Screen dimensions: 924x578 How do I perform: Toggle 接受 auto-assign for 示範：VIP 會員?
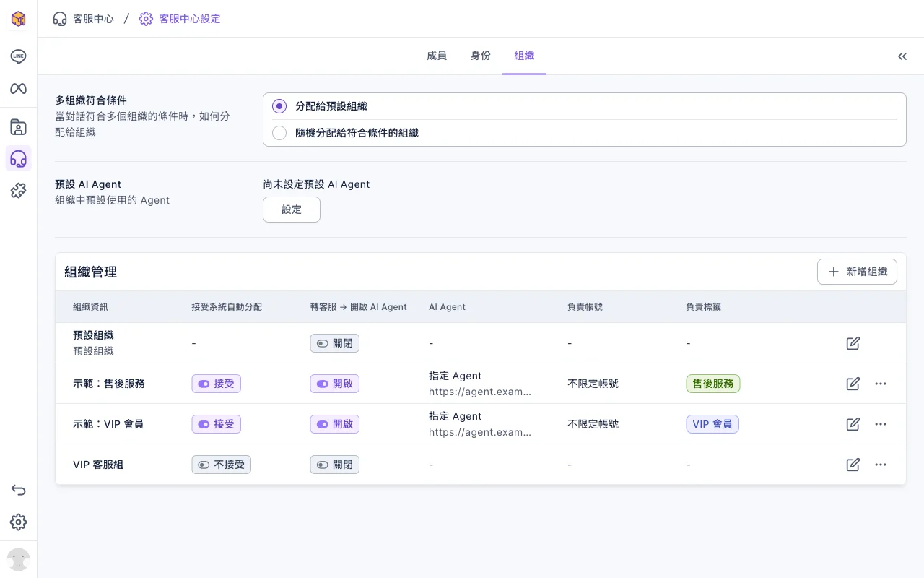click(217, 424)
